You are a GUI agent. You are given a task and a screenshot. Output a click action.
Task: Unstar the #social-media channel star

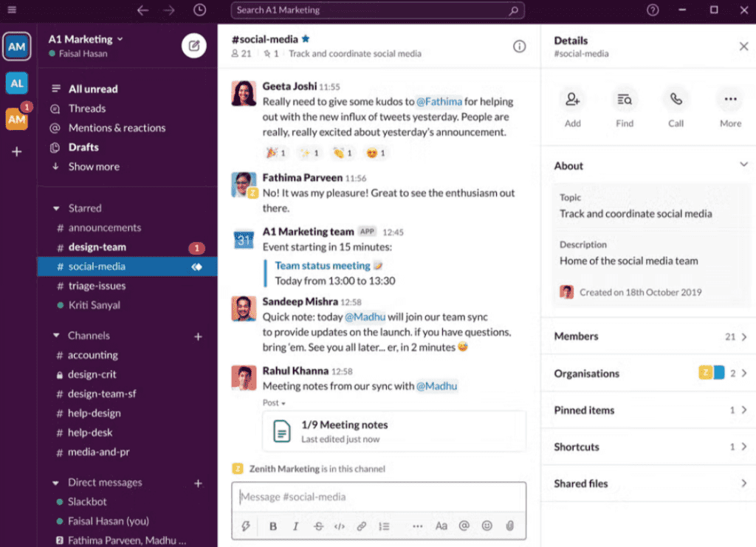pyautogui.click(x=306, y=39)
